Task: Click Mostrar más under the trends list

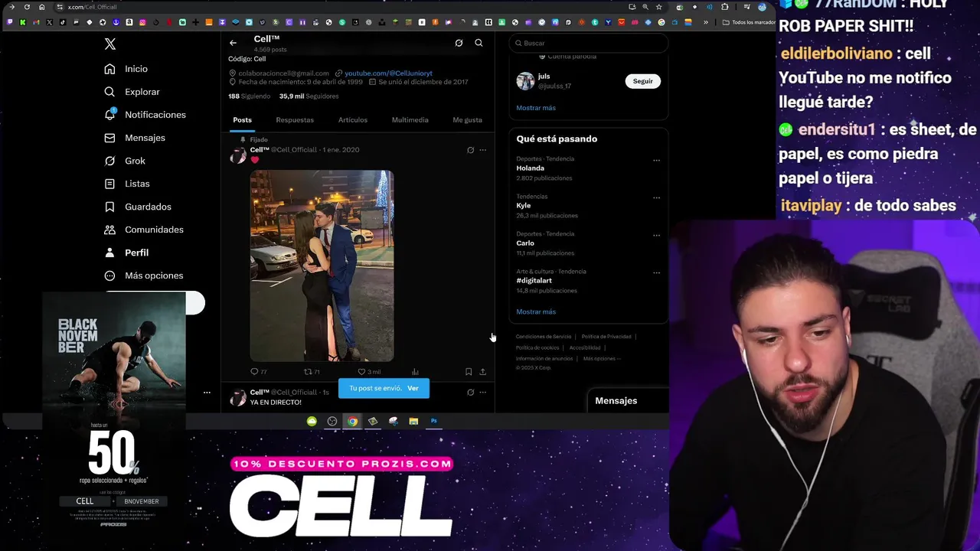Action: pyautogui.click(x=536, y=312)
